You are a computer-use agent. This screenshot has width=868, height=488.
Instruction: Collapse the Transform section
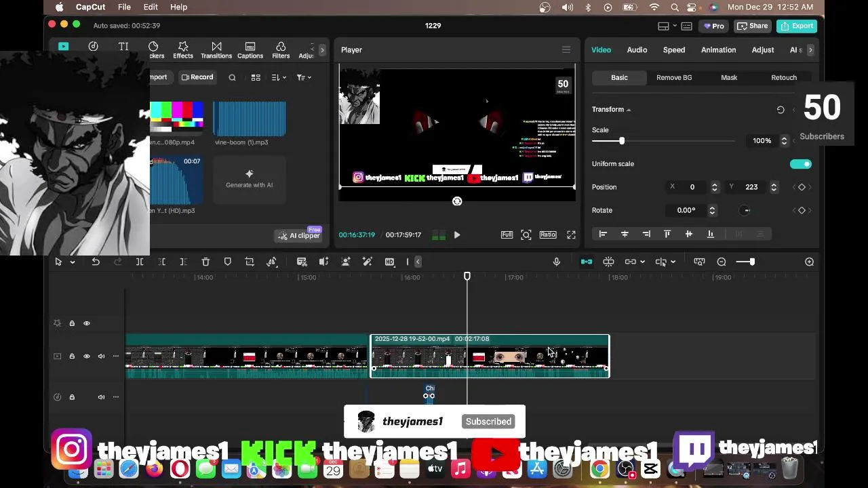click(629, 110)
